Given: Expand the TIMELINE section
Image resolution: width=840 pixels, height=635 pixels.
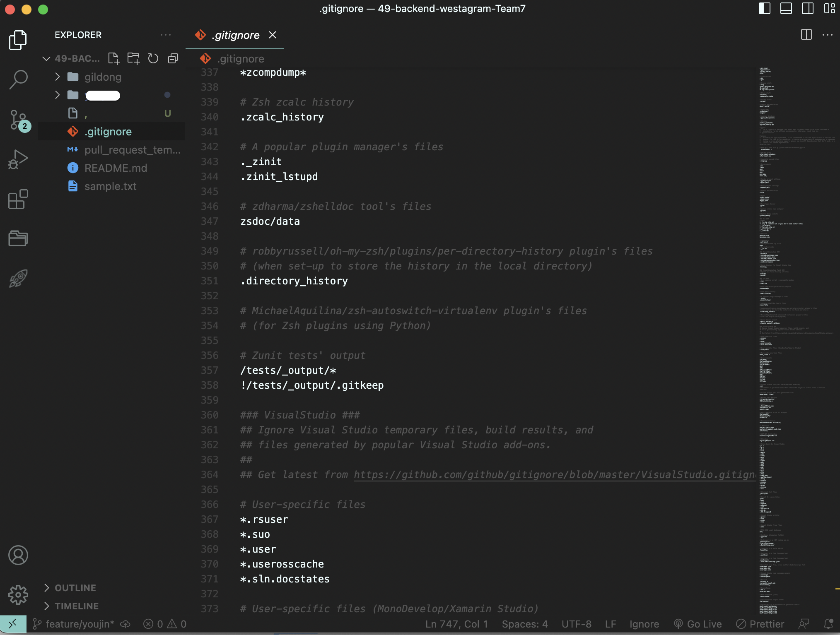Looking at the screenshot, I should click(x=77, y=606).
